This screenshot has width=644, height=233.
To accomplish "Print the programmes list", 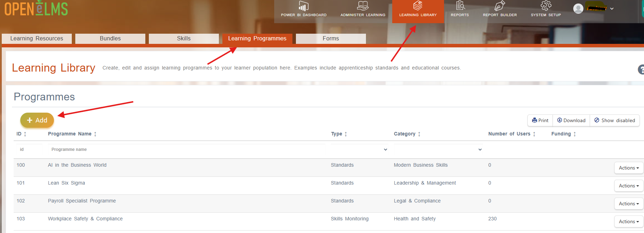I will coord(540,120).
